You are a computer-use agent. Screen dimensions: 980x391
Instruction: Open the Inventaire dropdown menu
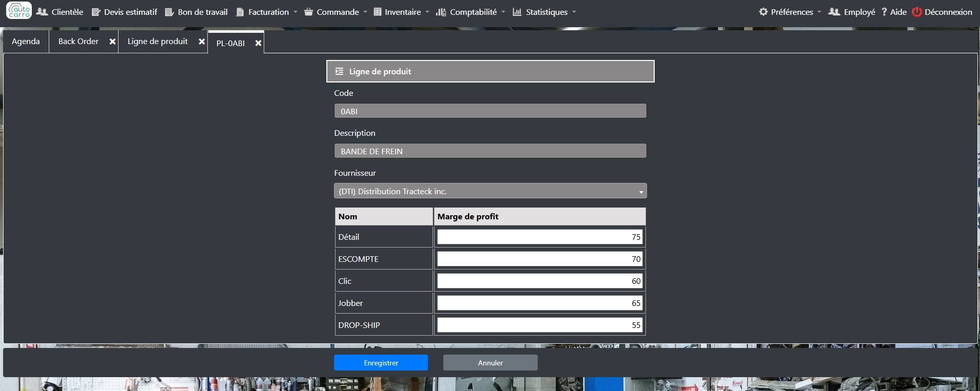[x=402, y=12]
